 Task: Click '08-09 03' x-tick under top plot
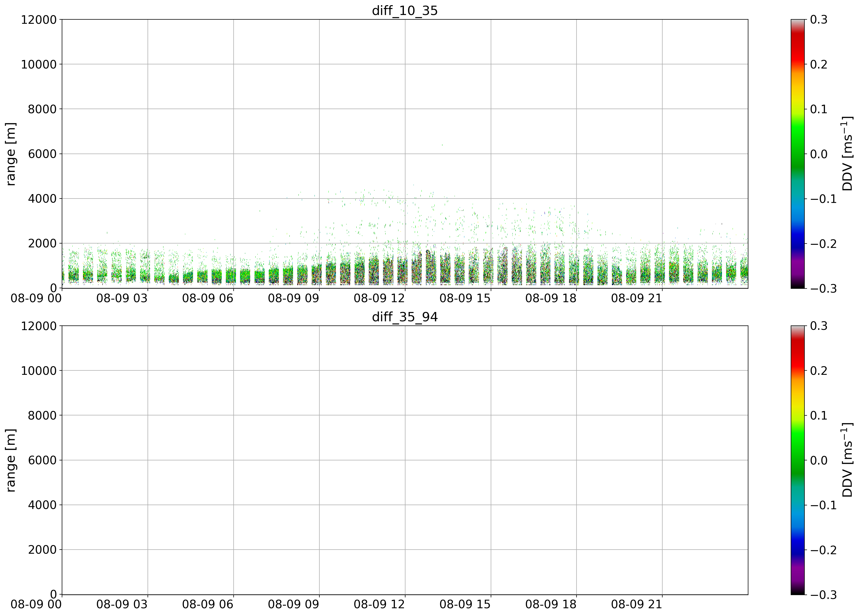click(x=122, y=298)
